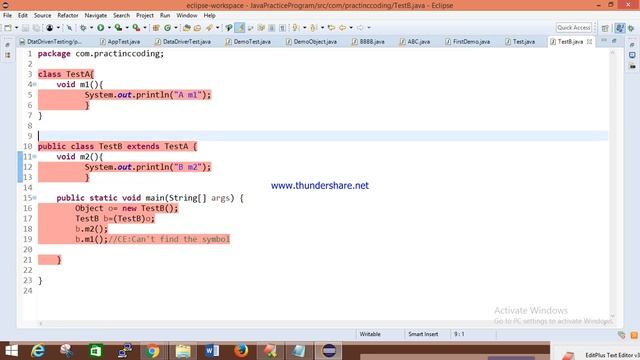Open the Navigate menu
Image resolution: width=640 pixels, height=360 pixels.
pyautogui.click(x=96, y=16)
